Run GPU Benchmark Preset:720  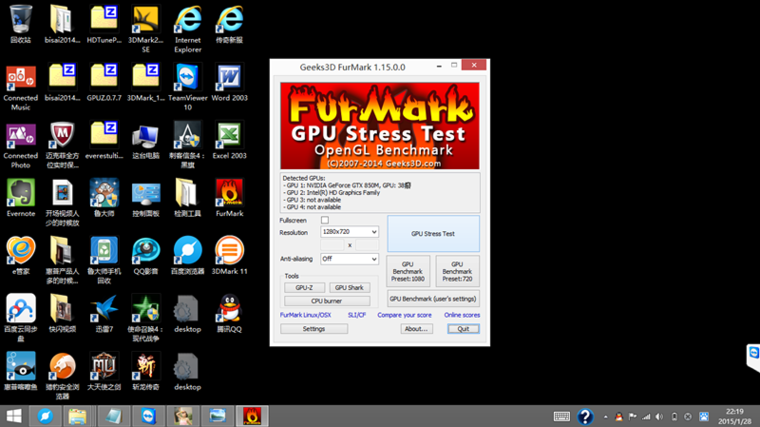[457, 271]
